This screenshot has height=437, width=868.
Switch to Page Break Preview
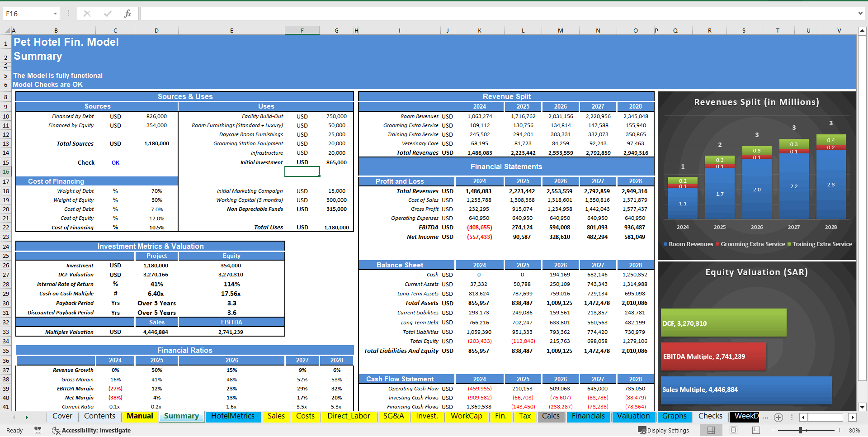pos(755,430)
